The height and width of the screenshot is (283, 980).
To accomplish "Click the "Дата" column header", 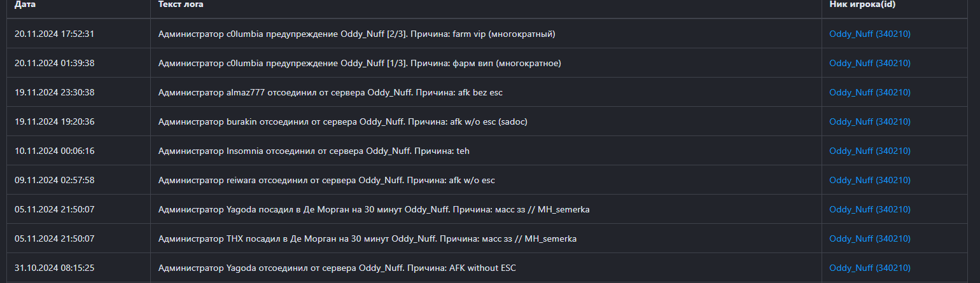I will pos(25,4).
